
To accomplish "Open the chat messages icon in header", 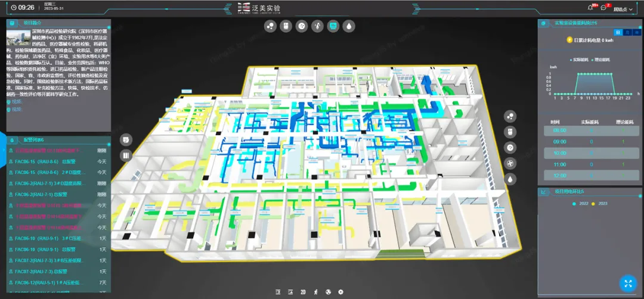I will pos(603,8).
